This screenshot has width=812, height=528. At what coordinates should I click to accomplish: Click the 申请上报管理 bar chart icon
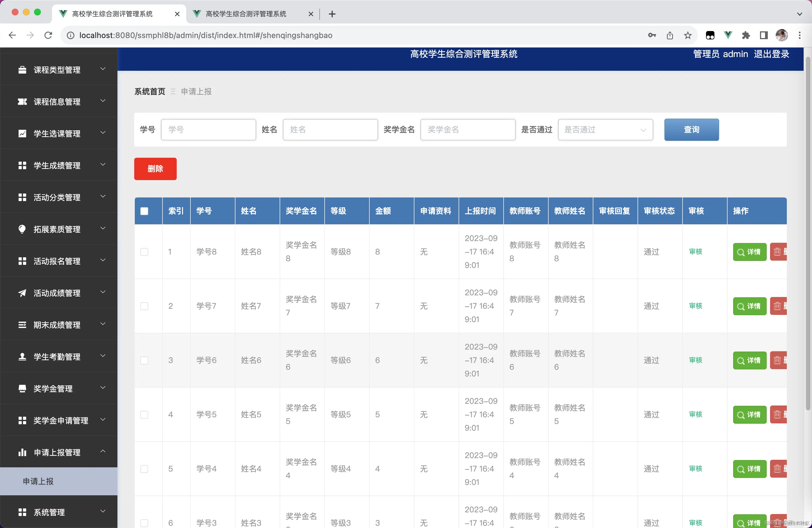click(22, 452)
